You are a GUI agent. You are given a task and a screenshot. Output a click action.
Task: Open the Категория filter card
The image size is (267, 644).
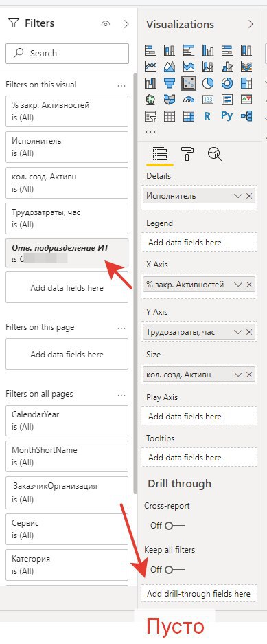point(67,565)
